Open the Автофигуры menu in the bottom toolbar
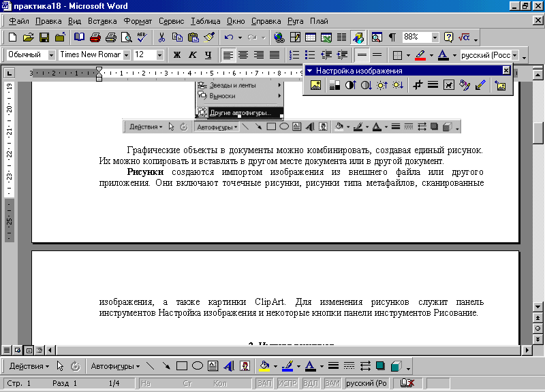This screenshot has width=545, height=392. point(115,366)
